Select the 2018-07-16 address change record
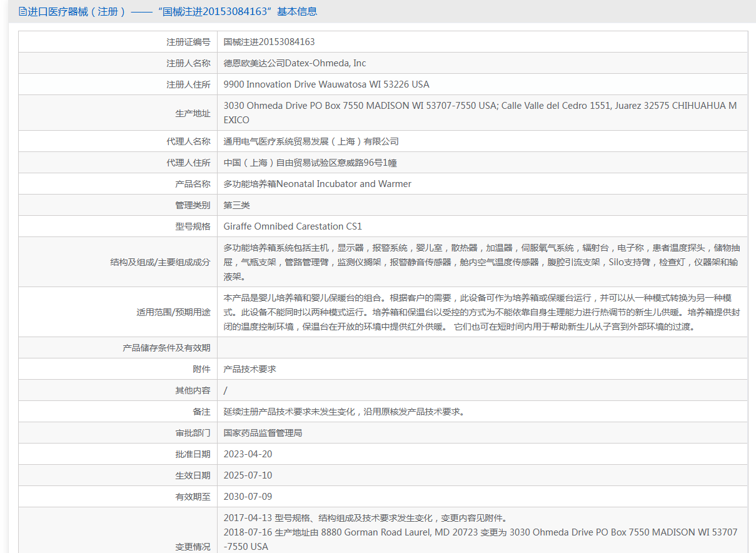This screenshot has width=756, height=553. [x=481, y=539]
